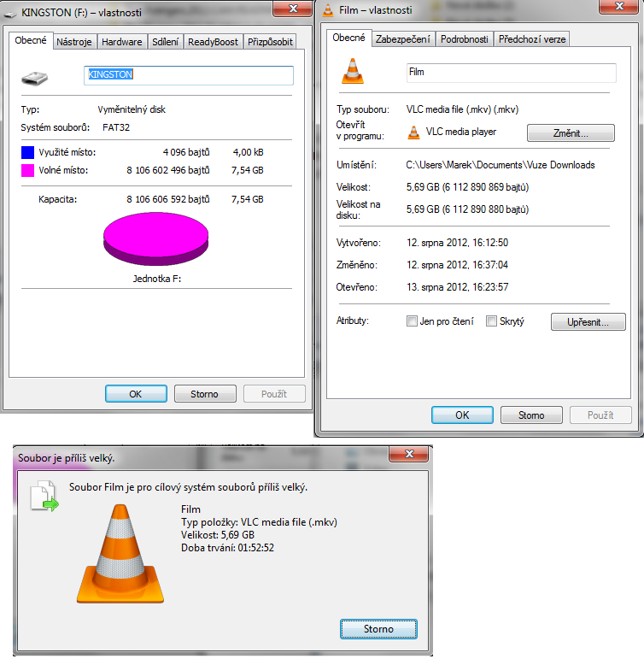Viewport: 644px width, 659px height.
Task: Open the ReadyBoost tab
Action: pos(213,42)
